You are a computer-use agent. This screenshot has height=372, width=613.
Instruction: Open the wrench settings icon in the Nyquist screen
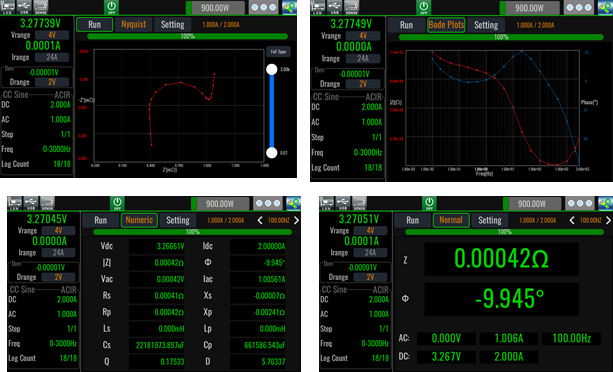coord(289,7)
